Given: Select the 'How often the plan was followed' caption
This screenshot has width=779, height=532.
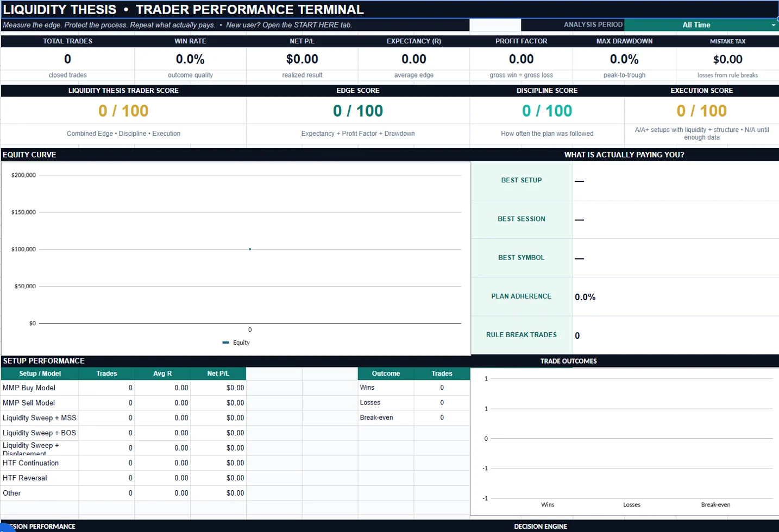Looking at the screenshot, I should (x=547, y=134).
